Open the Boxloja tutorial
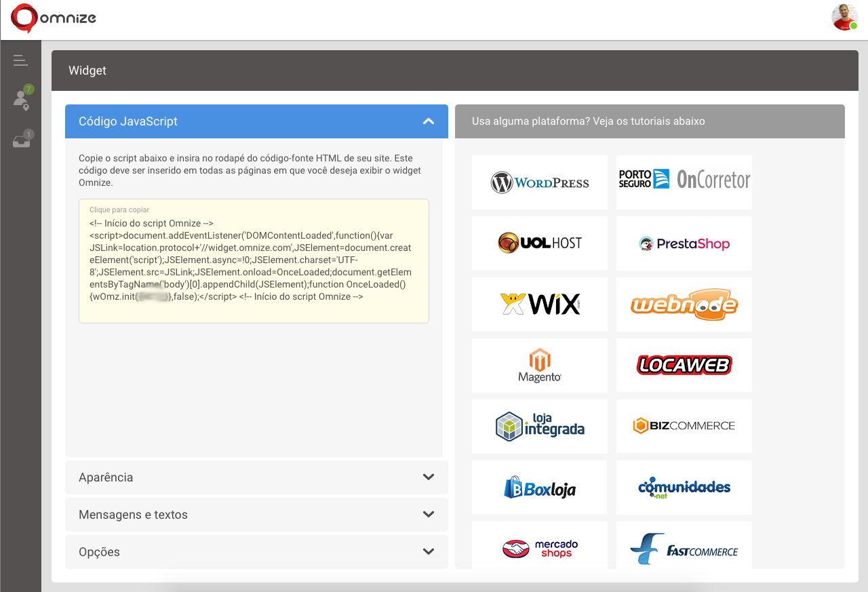 540,487
